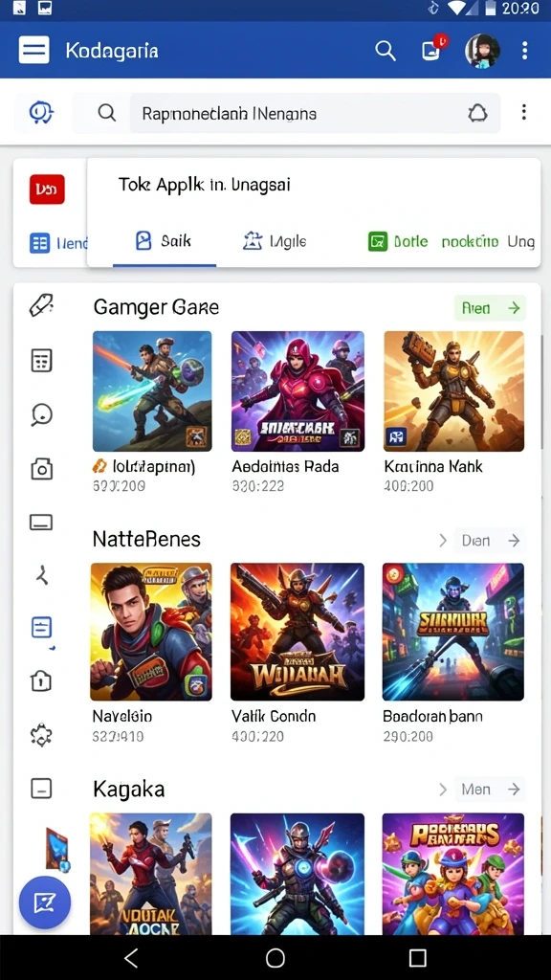Tap the magnifier icon inside the search field
Screen dimensions: 551x980
[107, 113]
